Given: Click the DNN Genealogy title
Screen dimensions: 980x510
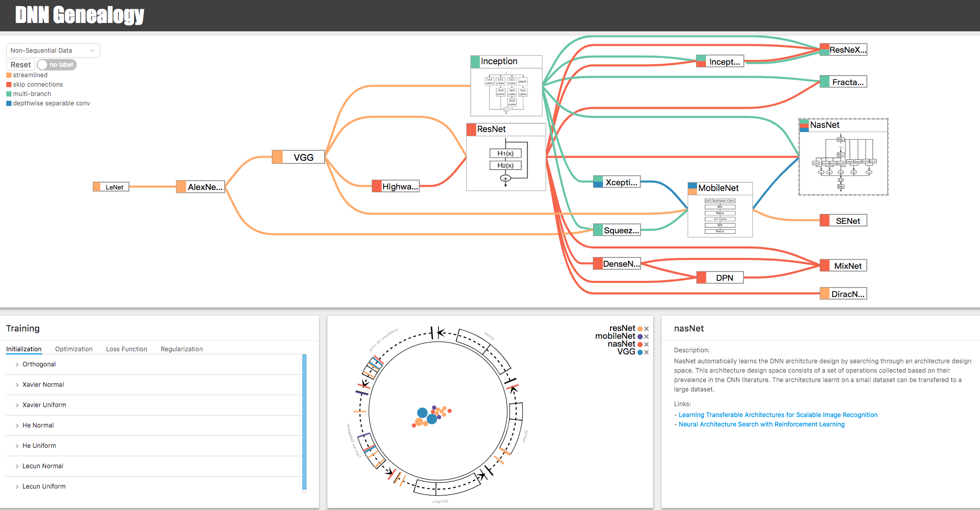Looking at the screenshot, I should [80, 15].
